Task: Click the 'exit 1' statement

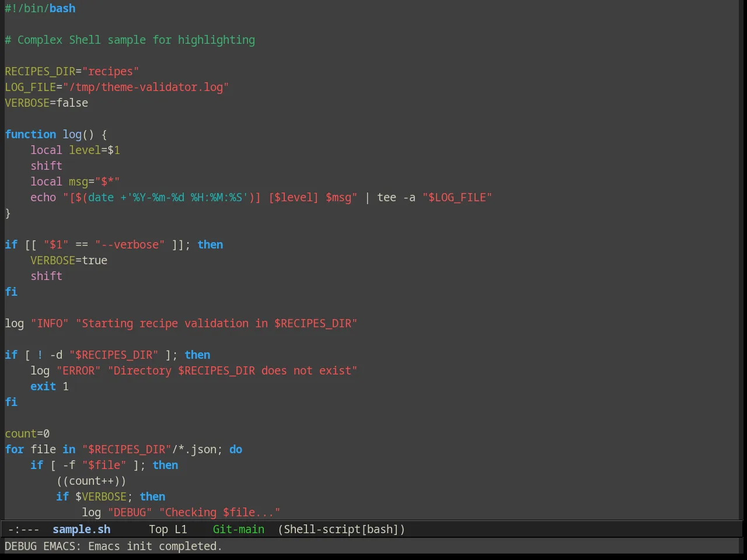Action: tap(50, 386)
